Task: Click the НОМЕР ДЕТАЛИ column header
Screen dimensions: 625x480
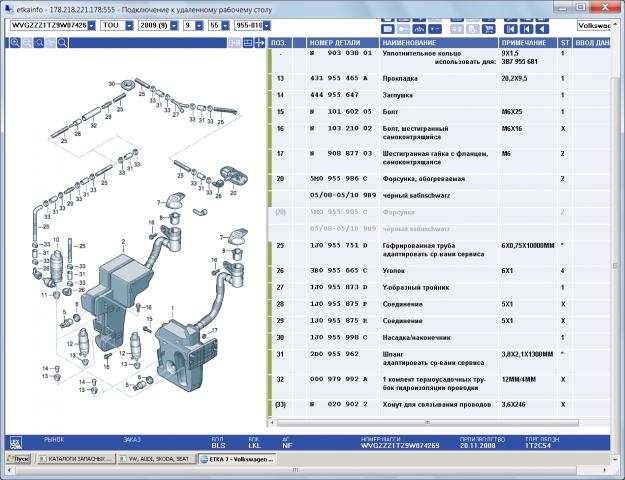Action: coord(343,43)
